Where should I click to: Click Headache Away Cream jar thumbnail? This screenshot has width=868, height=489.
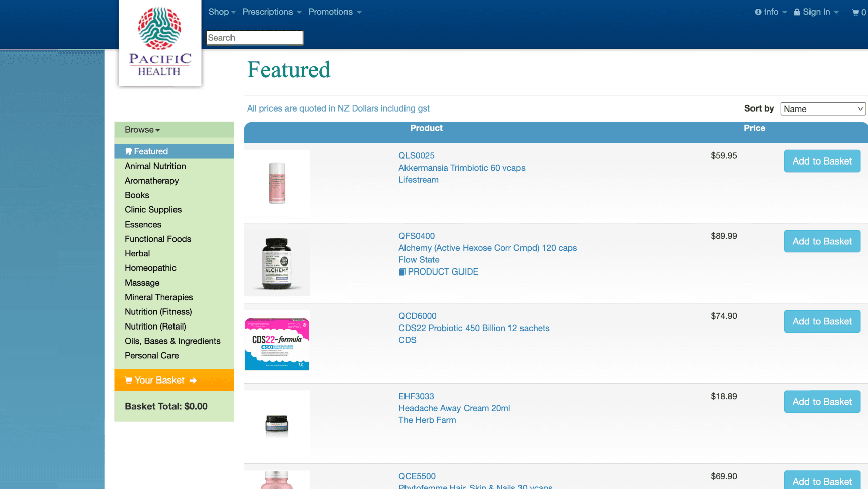277,424
